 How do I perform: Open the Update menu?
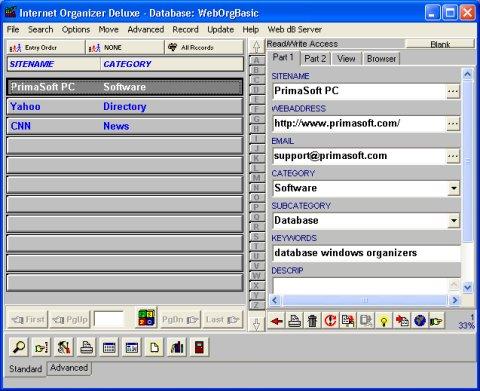[x=221, y=30]
